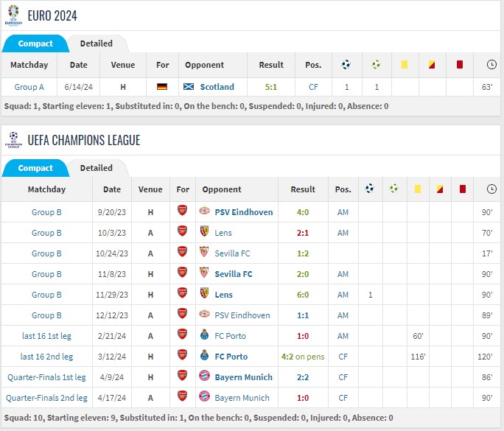504x431 pixels.
Task: Switch to Detailed tab under Champions League
Action: coord(97,168)
